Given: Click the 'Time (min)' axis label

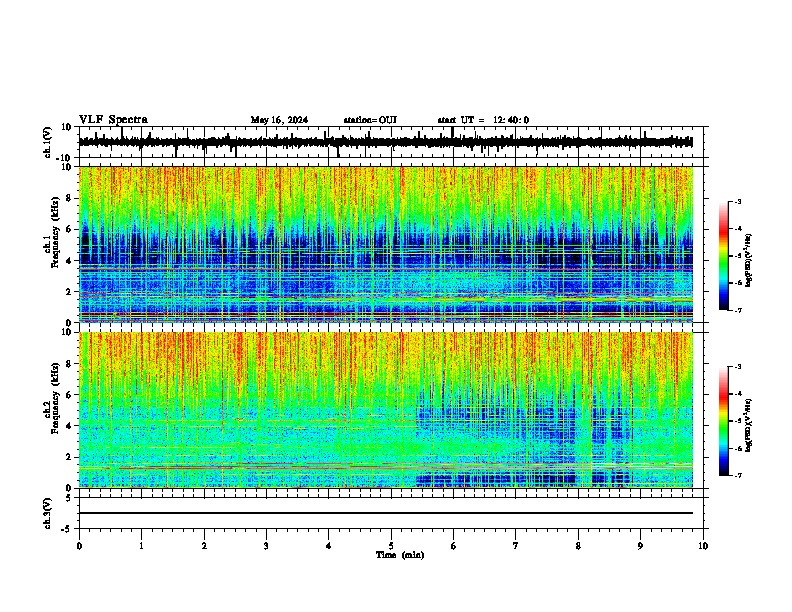Looking at the screenshot, I should tap(400, 555).
